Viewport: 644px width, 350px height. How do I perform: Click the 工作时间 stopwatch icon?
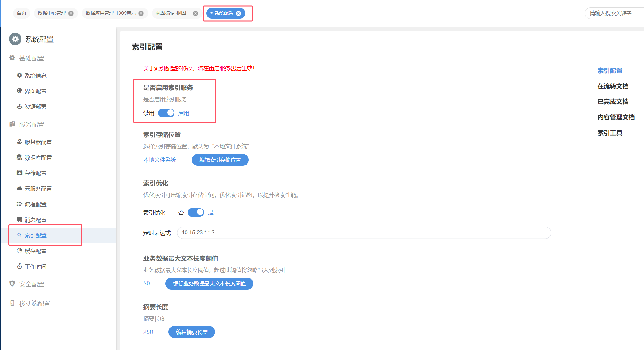point(20,266)
